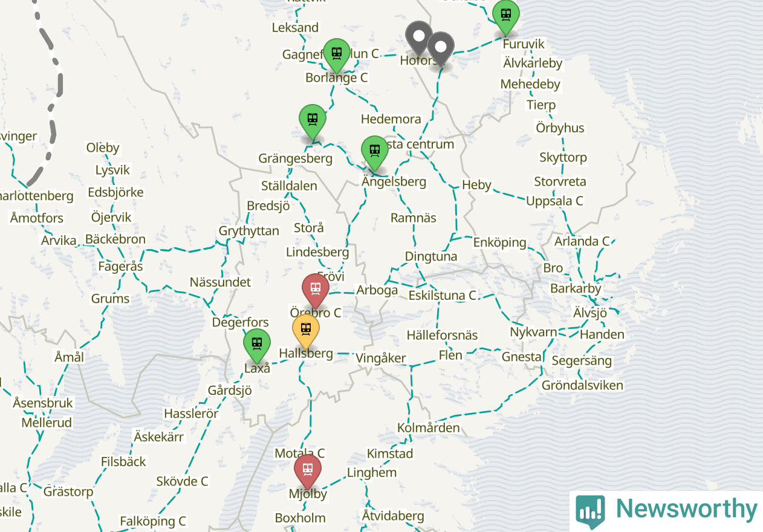Select the Skövde C map label
The image size is (763, 532).
182,481
